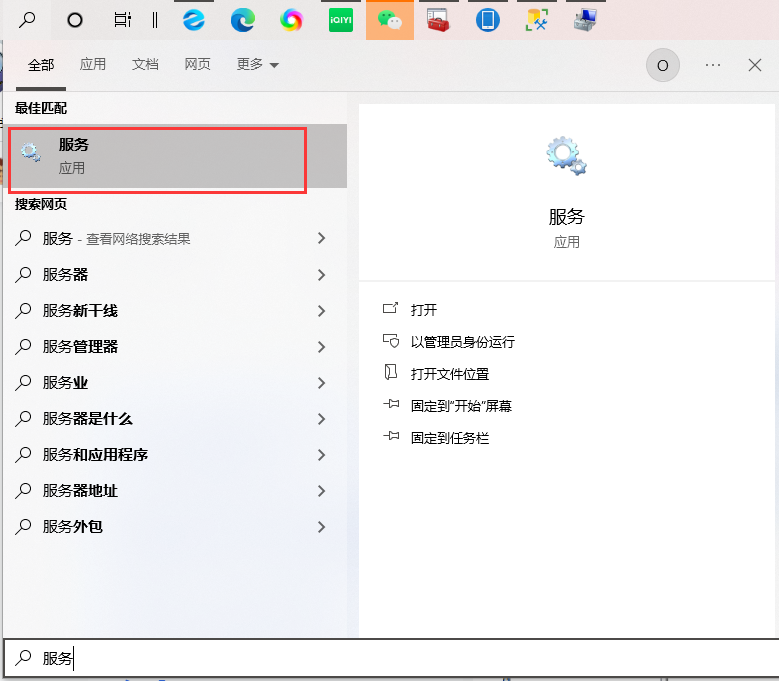Click the search box containing 服务
The image size is (779, 681).
click(x=391, y=658)
